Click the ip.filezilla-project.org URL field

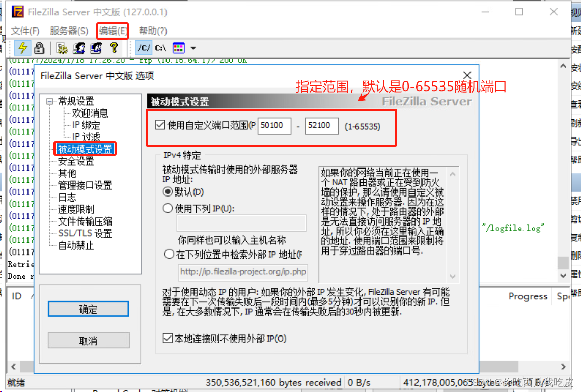pos(243,272)
